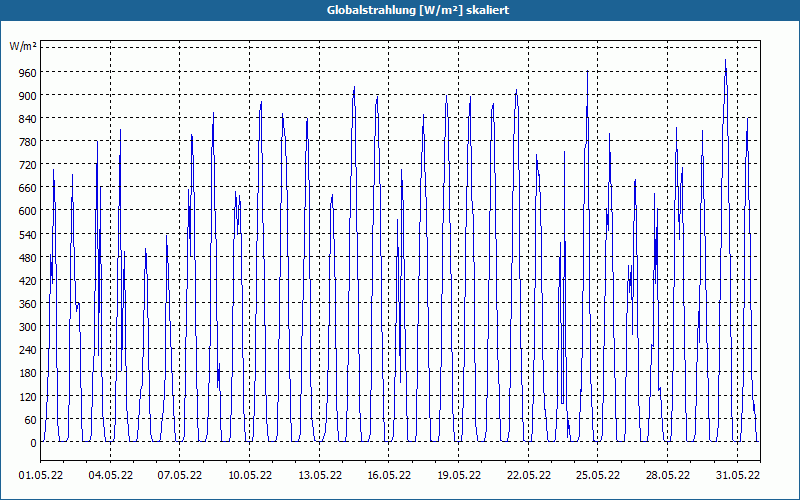Click the date label 25.05.22
The image size is (800, 500).
point(597,475)
